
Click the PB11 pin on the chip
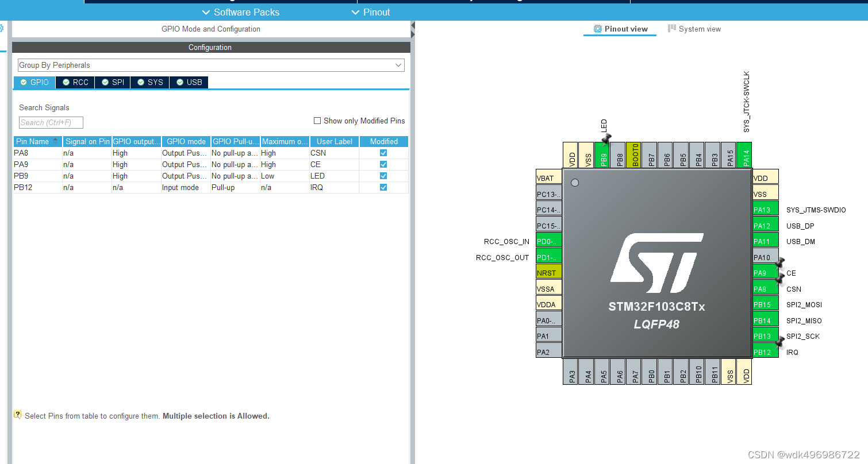[x=713, y=372]
